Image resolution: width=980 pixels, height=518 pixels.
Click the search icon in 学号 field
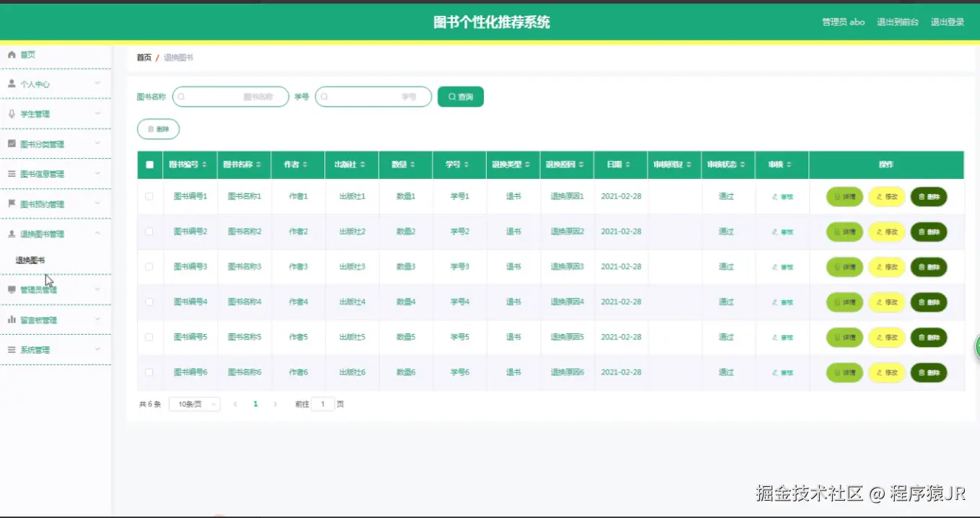coord(325,97)
